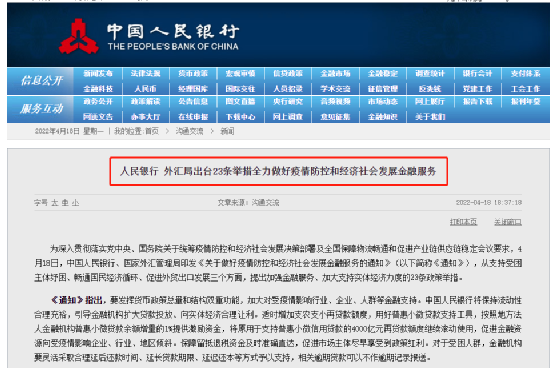Click the 关闭窗口 close window link
Image resolution: width=554 pixels, height=368 pixels.
coord(508,222)
